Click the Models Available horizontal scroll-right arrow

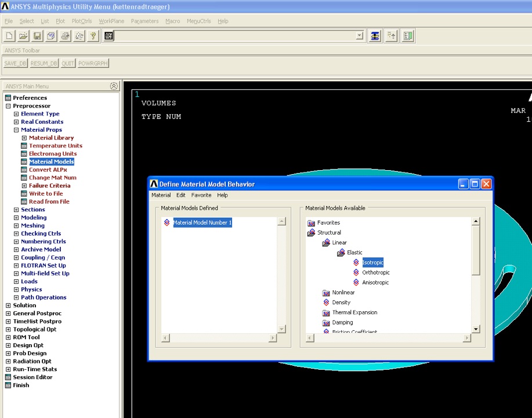(467, 338)
